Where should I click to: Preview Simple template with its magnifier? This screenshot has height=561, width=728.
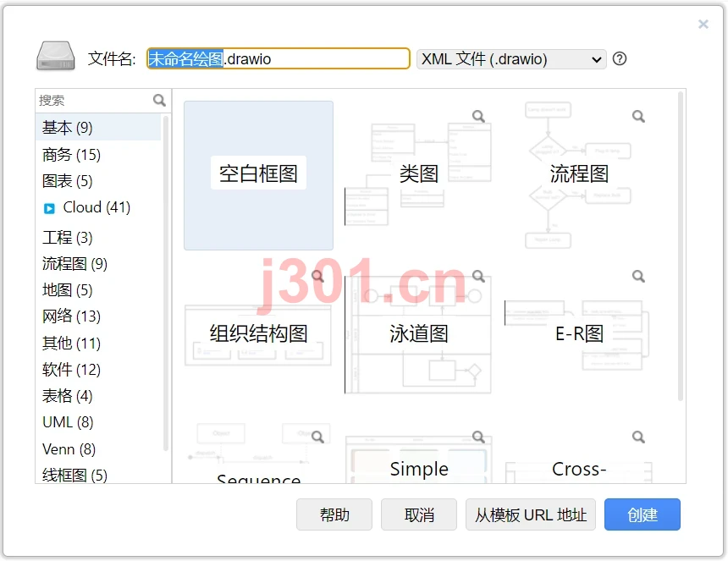click(x=478, y=437)
